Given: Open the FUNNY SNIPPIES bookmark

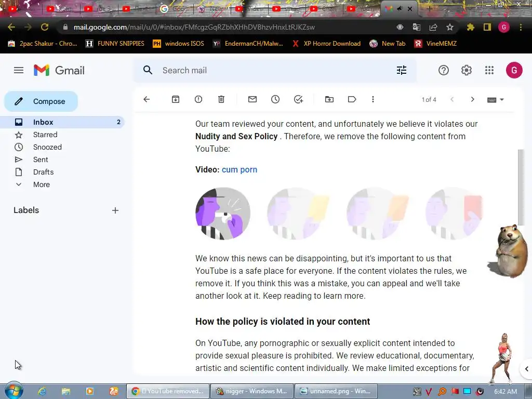Looking at the screenshot, I should point(115,44).
